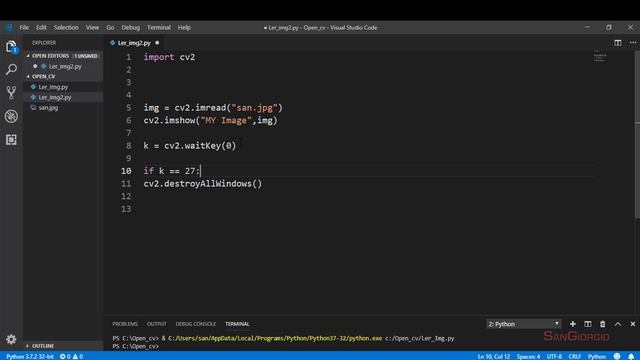Image resolution: width=640 pixels, height=360 pixels.
Task: Open the Selection menu
Action: point(66,27)
